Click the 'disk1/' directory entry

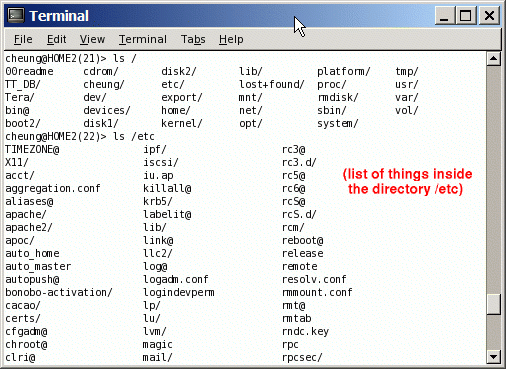pos(101,123)
